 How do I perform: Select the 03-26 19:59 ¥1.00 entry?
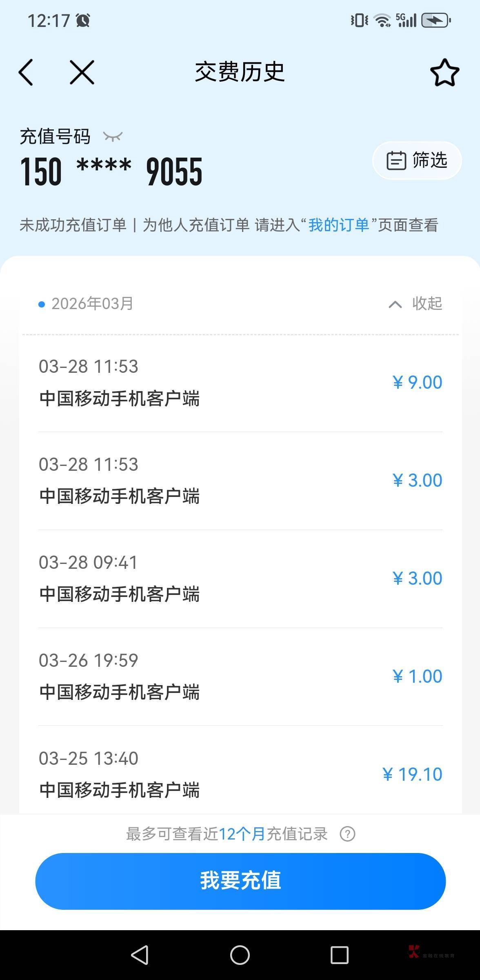point(240,677)
